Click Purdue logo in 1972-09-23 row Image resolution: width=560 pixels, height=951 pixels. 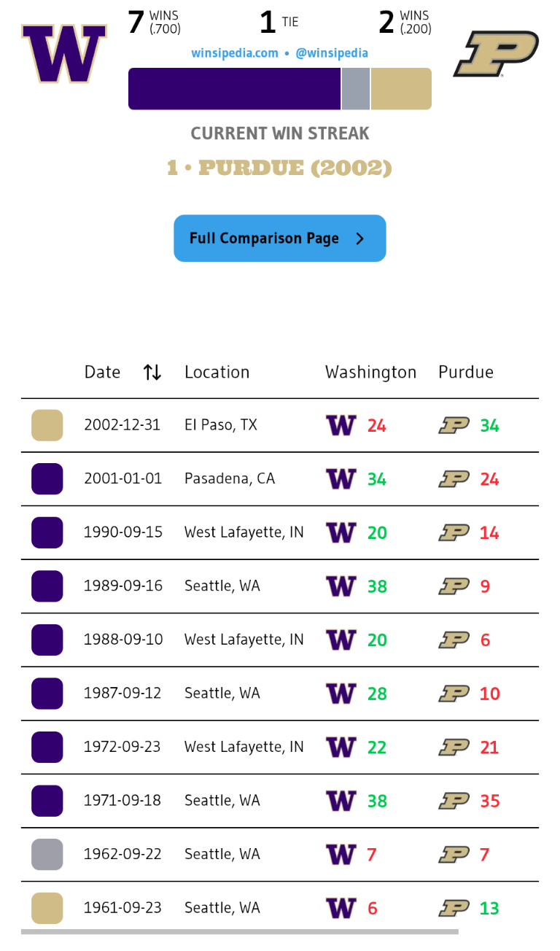pyautogui.click(x=454, y=748)
